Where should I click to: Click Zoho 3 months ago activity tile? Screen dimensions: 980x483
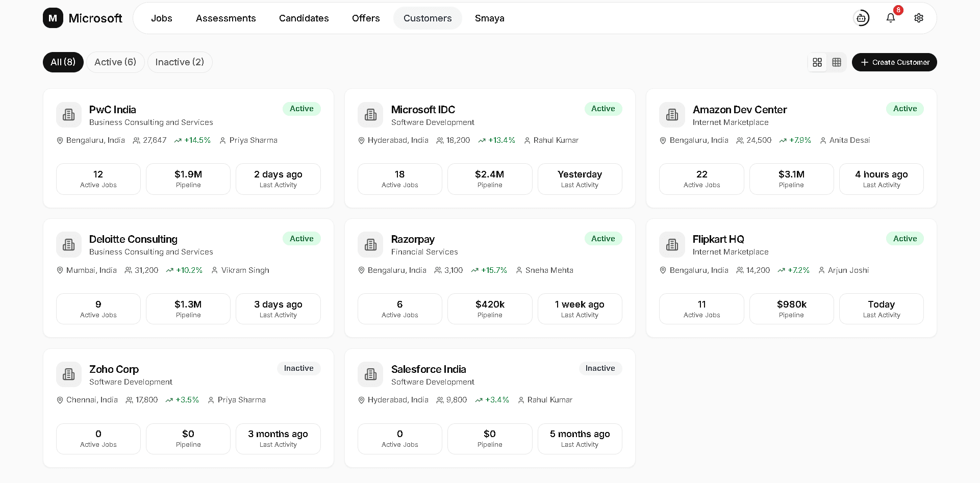[x=278, y=439]
